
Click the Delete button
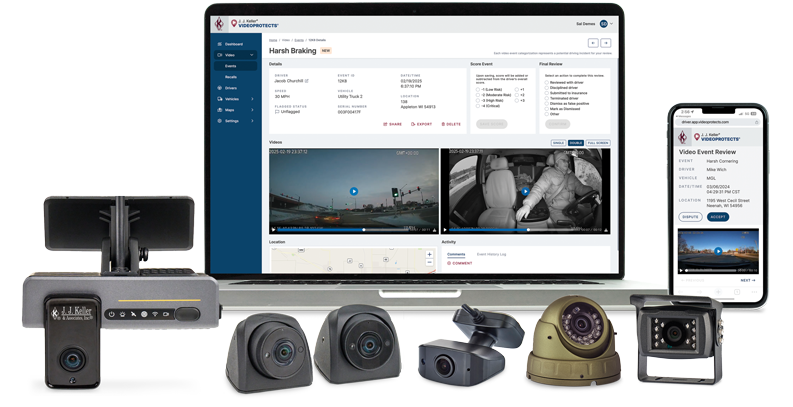pyautogui.click(x=451, y=124)
